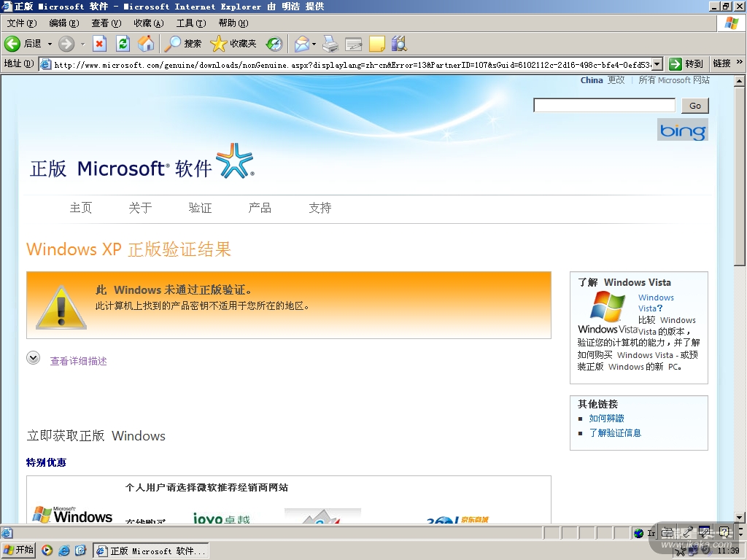747x560 pixels.
Task: Click into the page search input field
Action: (x=604, y=105)
